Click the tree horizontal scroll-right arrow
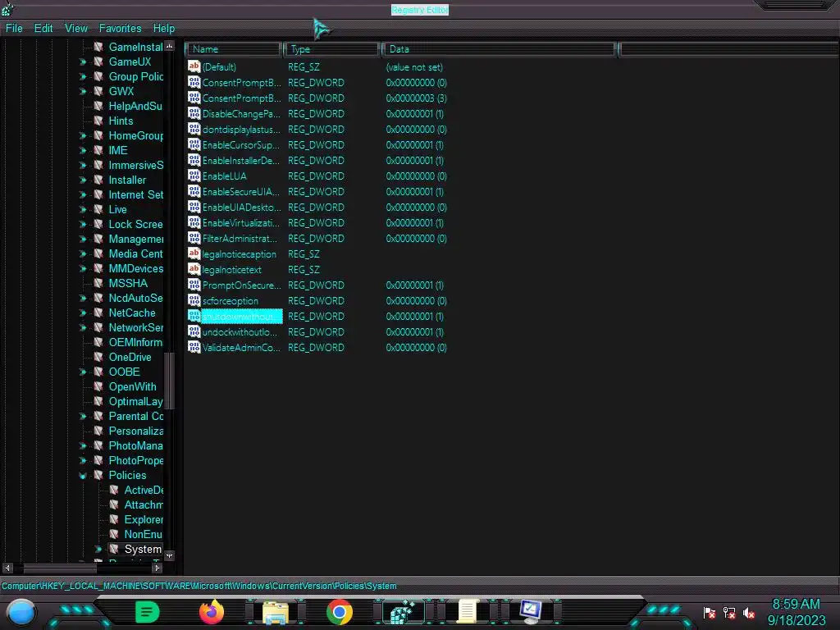840x630 pixels. click(157, 568)
